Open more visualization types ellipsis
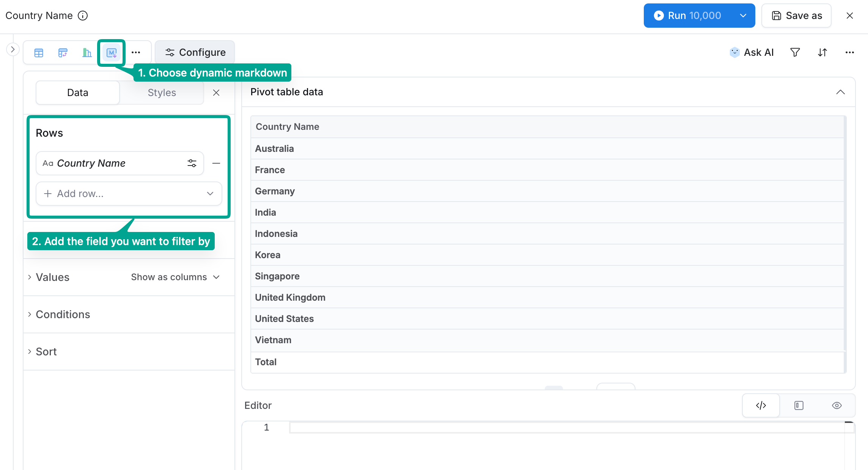The width and height of the screenshot is (868, 470). point(136,53)
